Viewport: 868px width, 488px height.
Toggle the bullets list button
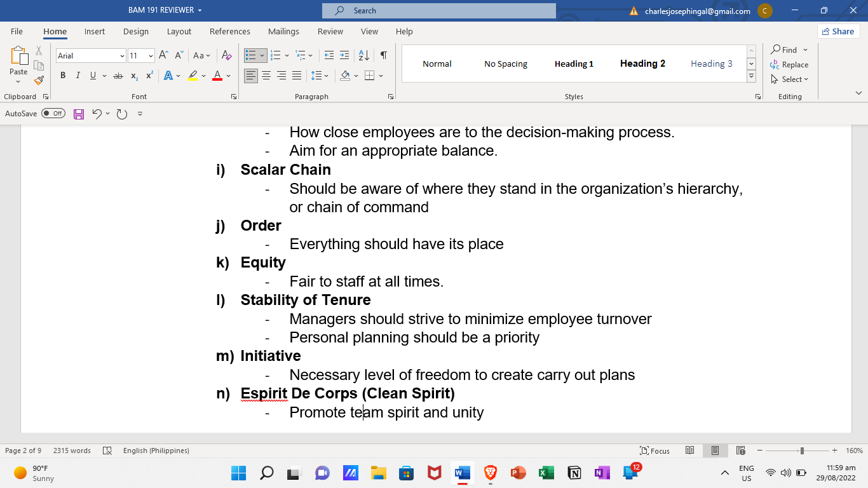coord(251,55)
